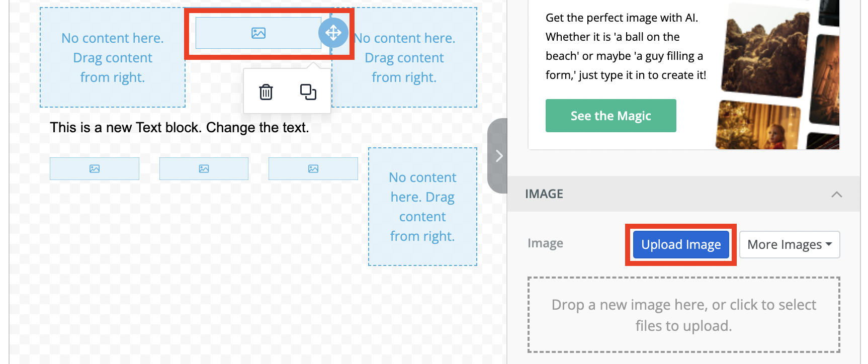The height and width of the screenshot is (364, 868).
Task: Select the third image placeholder in the row
Action: tap(313, 169)
